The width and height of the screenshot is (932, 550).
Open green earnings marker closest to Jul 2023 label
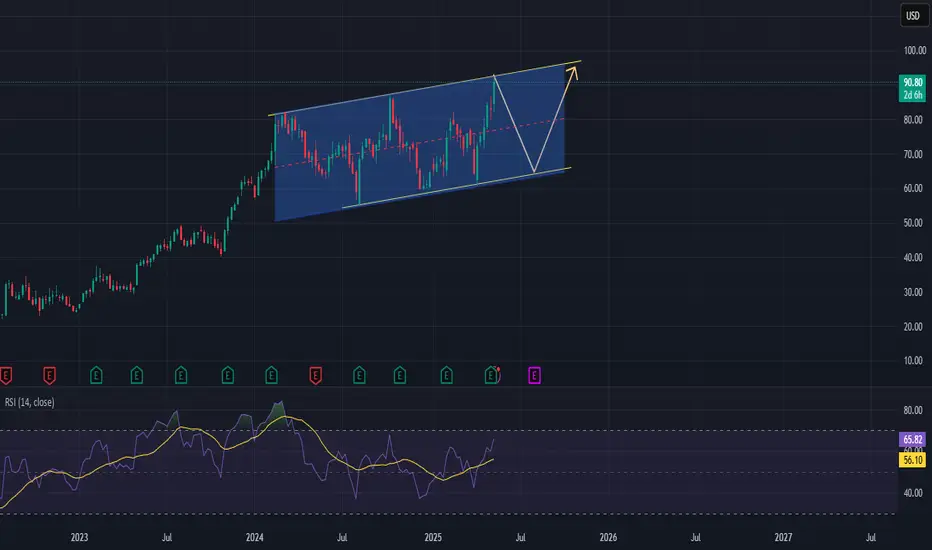pos(181,375)
